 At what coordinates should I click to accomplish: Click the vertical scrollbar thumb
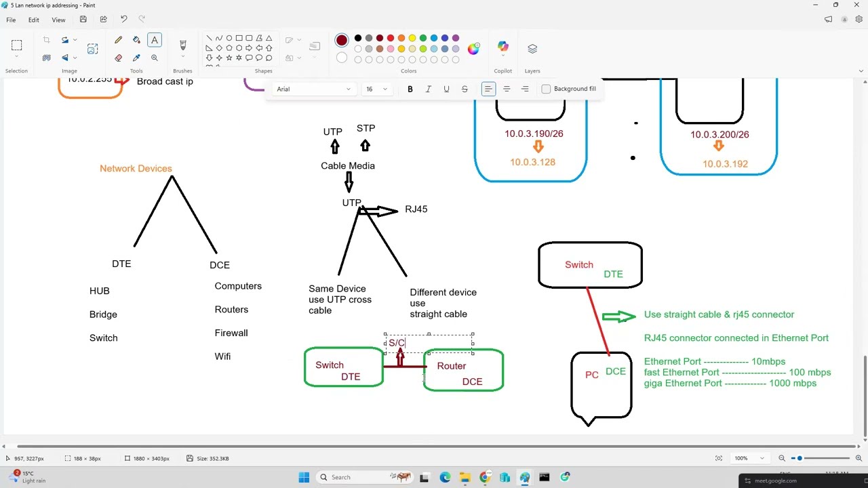[x=864, y=396]
